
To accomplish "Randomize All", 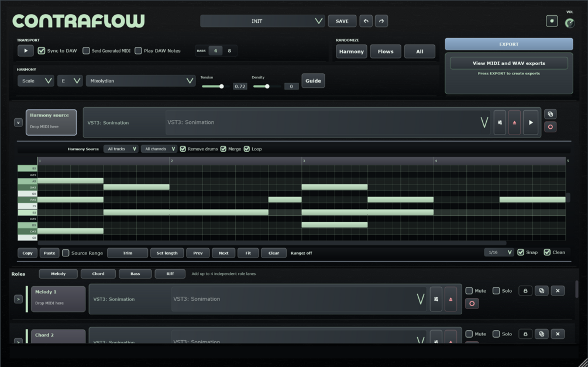I will coord(419,52).
